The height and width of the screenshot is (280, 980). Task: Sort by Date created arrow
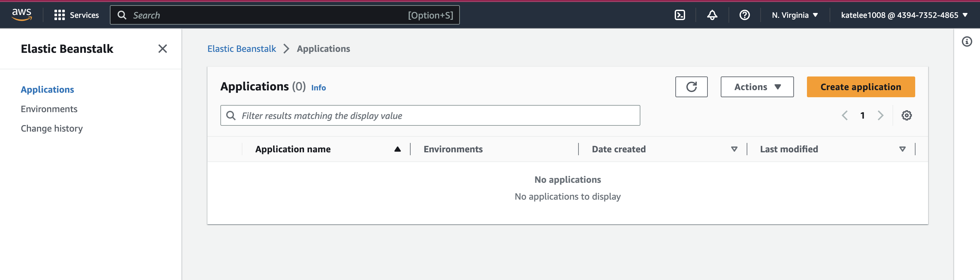tap(734, 149)
